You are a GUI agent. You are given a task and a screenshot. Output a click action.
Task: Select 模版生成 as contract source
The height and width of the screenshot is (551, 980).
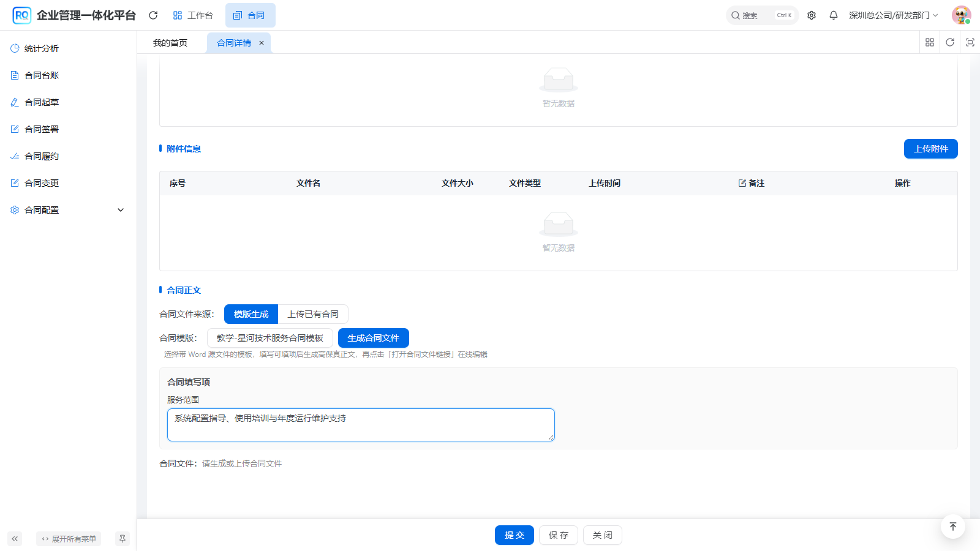click(x=251, y=314)
